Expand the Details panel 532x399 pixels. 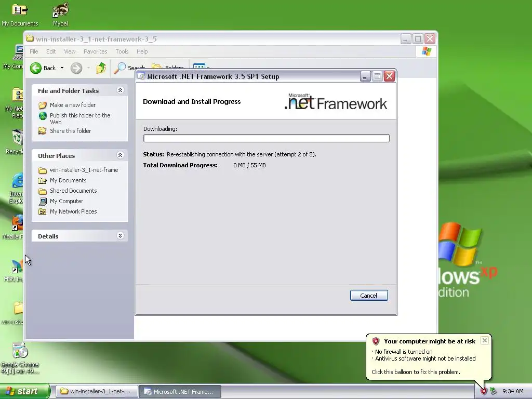[x=120, y=236]
